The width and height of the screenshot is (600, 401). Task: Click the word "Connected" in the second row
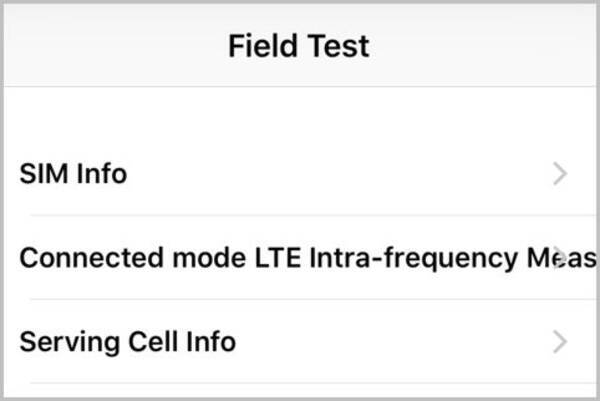91,258
